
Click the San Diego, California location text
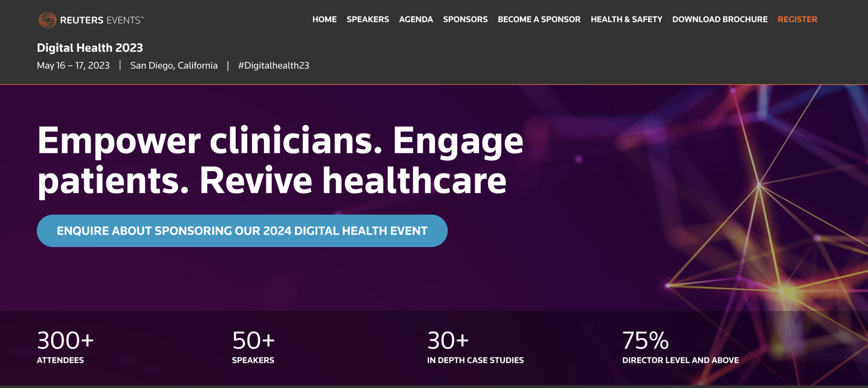174,65
